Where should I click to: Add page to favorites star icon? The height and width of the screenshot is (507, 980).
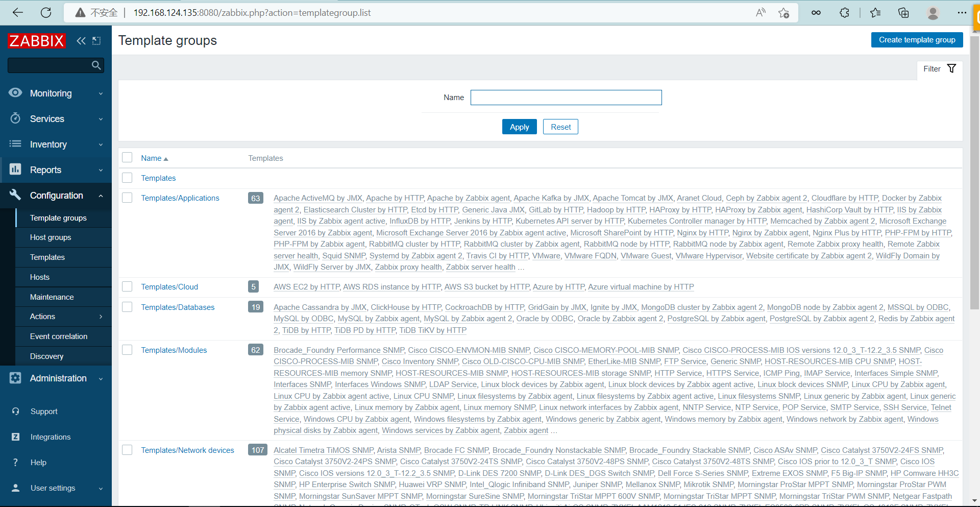784,13
